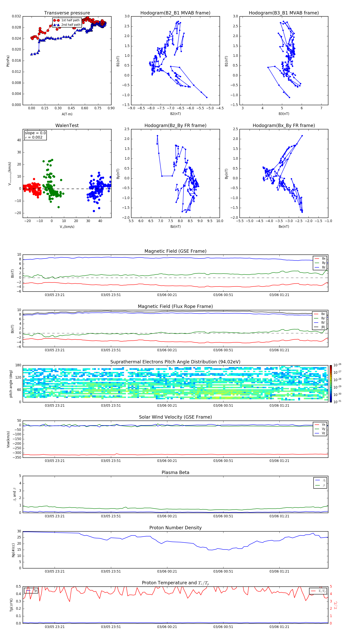Image resolution: width=351 pixels, height=644 pixels.
Task: Click the "Solar Wind Velocity (GSE Frame)" title
Action: [175, 417]
